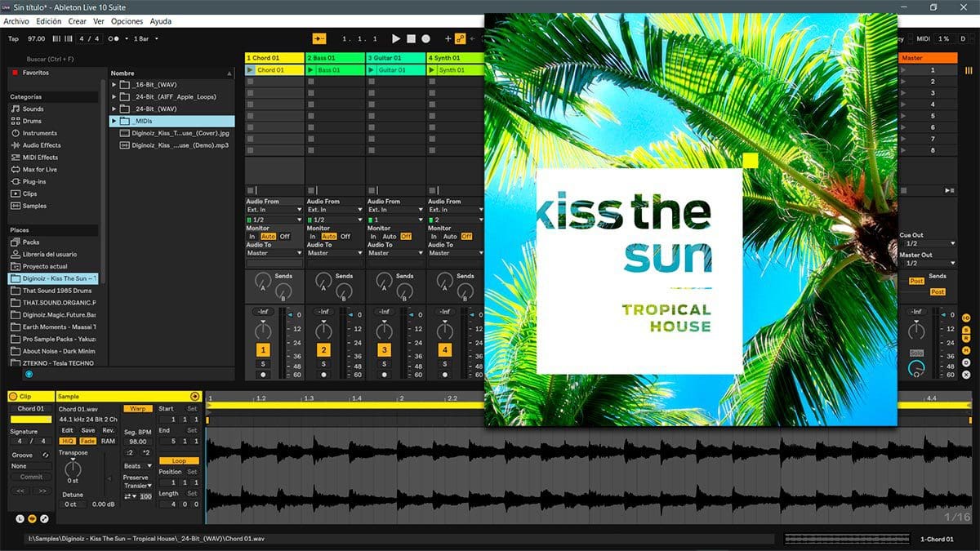Open the Ver menu

pos(98,21)
